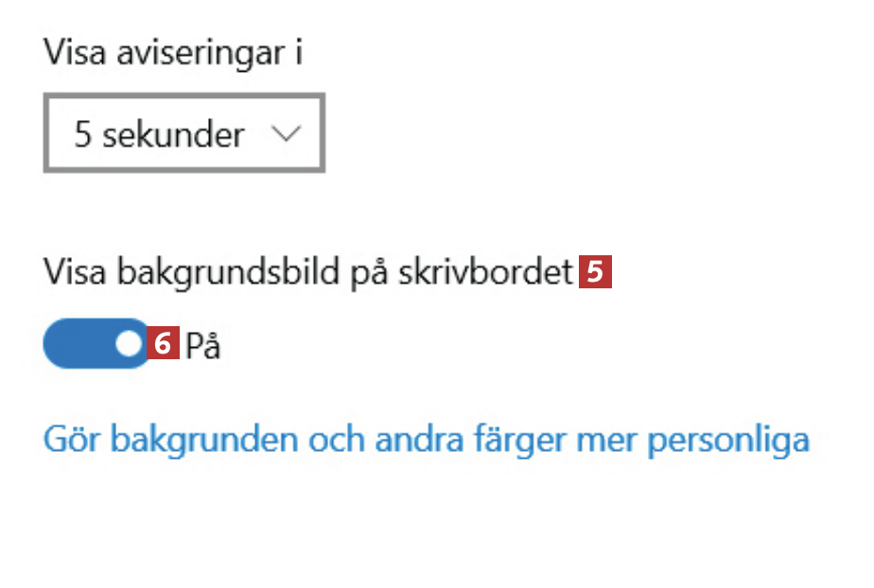Click the "Visa bakgrundsbild på skrivbordet" heading
This screenshot has width=874, height=588.
[308, 273]
